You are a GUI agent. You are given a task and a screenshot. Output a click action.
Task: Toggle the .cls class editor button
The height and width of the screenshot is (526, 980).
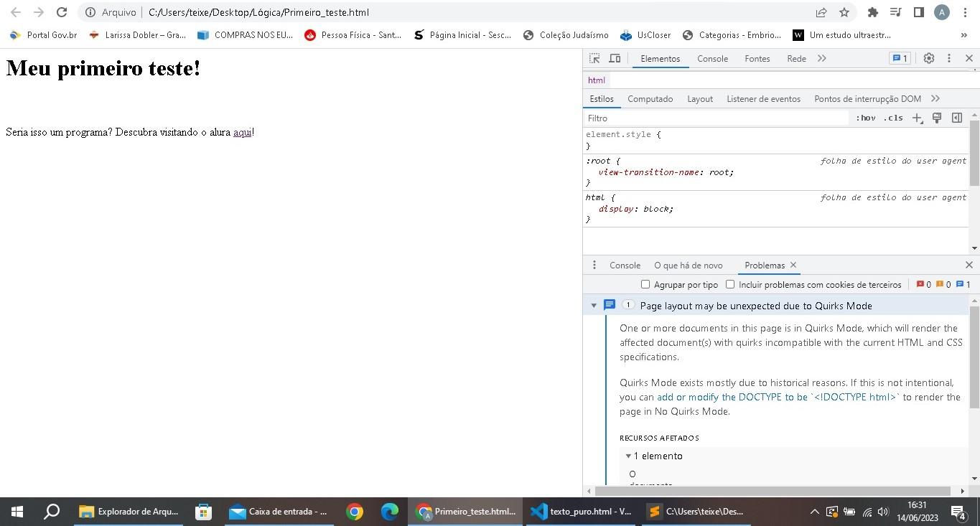893,118
